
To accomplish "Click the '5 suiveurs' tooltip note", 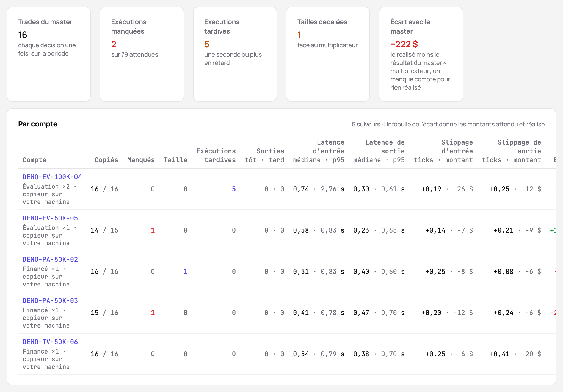I will point(448,124).
